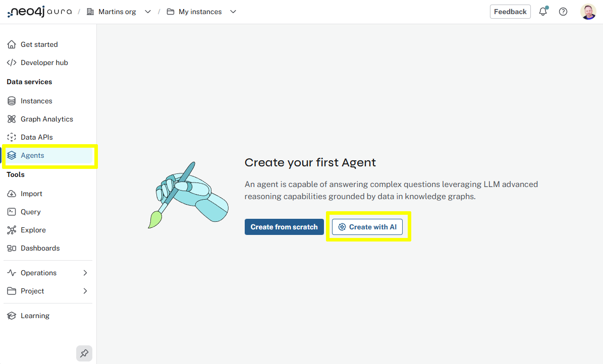This screenshot has width=603, height=364.
Task: Open the Learning resources
Action: tap(35, 315)
